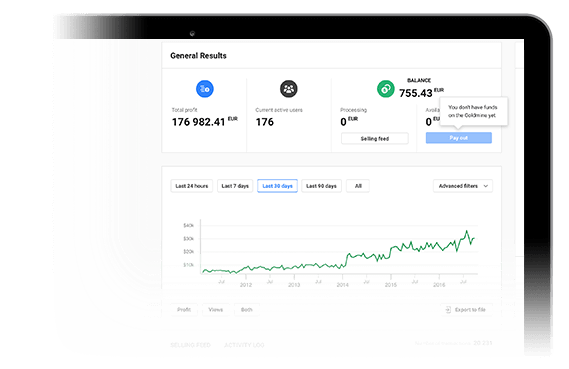The height and width of the screenshot is (369, 569).
Task: Click the blue Pay out button
Action: pos(459,138)
